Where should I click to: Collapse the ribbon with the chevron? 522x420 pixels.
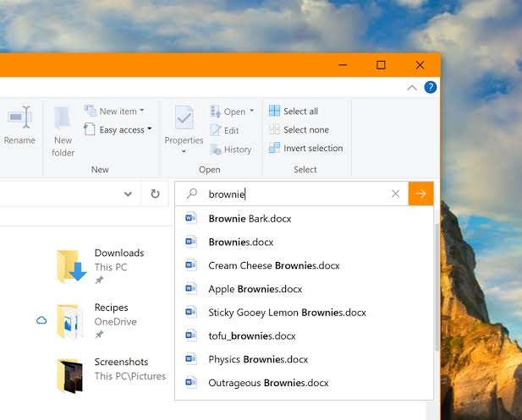point(412,87)
